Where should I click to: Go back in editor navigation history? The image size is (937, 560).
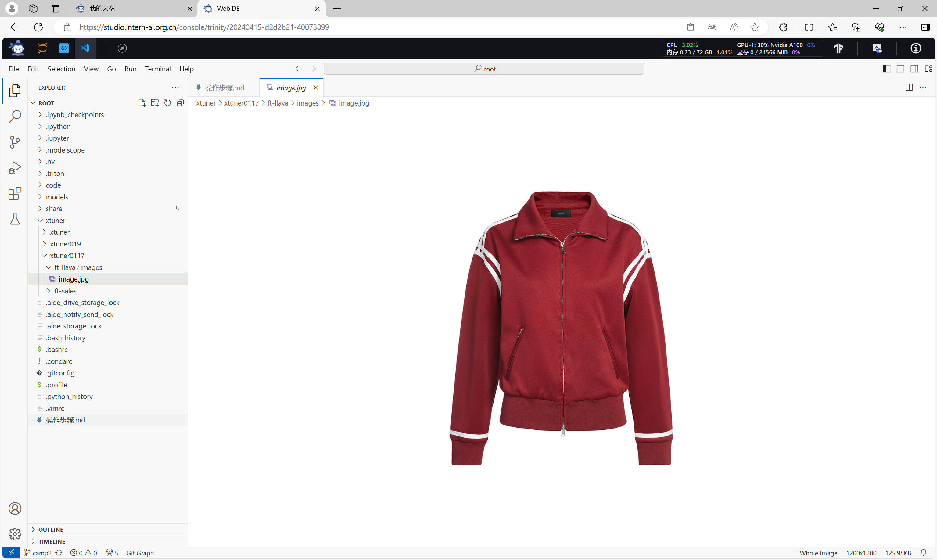tap(298, 69)
